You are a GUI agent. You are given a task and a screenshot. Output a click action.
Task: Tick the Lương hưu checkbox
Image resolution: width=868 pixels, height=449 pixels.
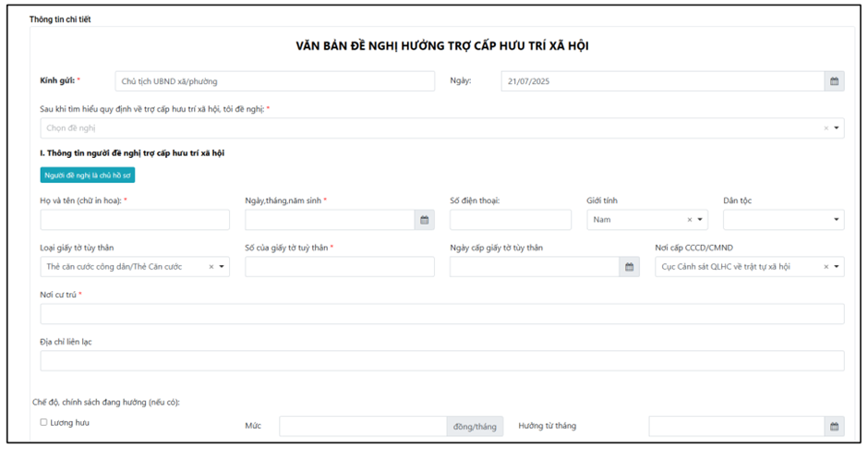point(43,423)
